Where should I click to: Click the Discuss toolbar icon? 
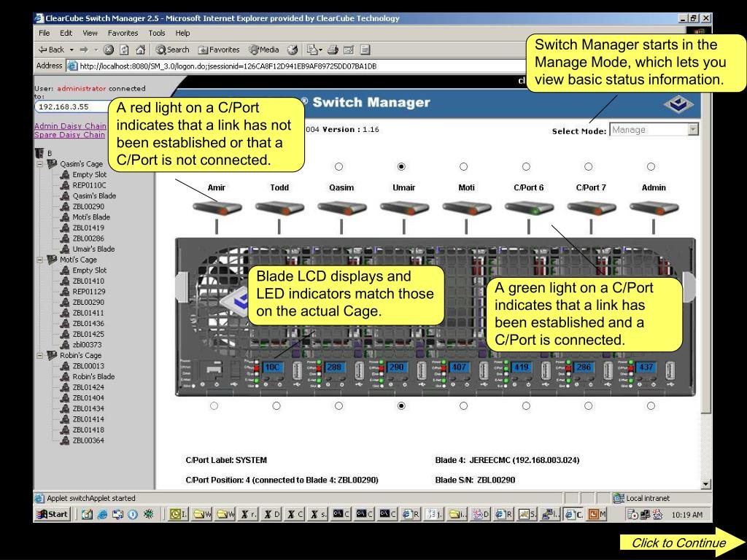click(x=365, y=50)
